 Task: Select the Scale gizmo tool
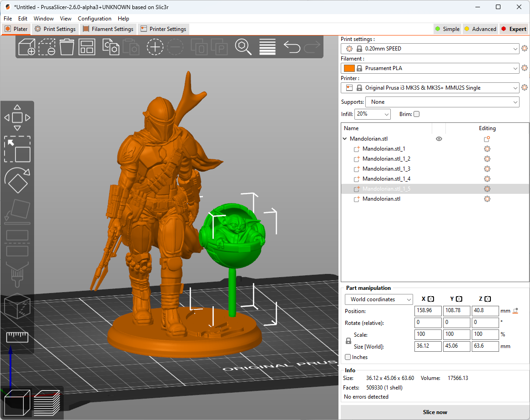tap(17, 149)
